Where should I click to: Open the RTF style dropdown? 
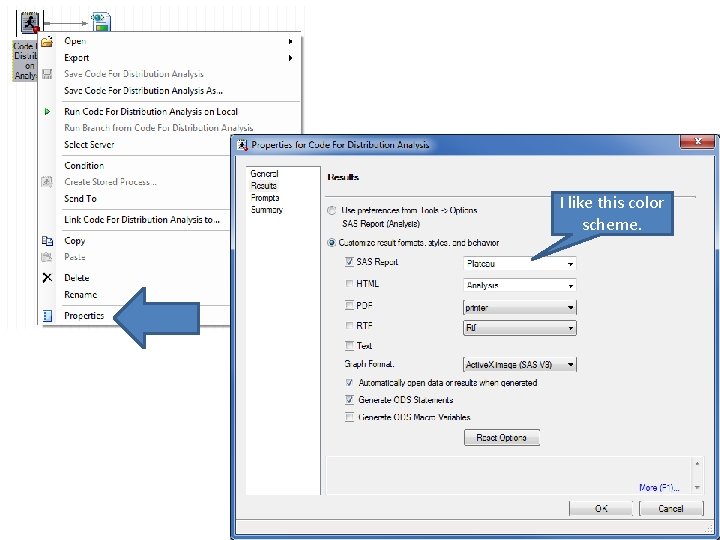point(520,328)
